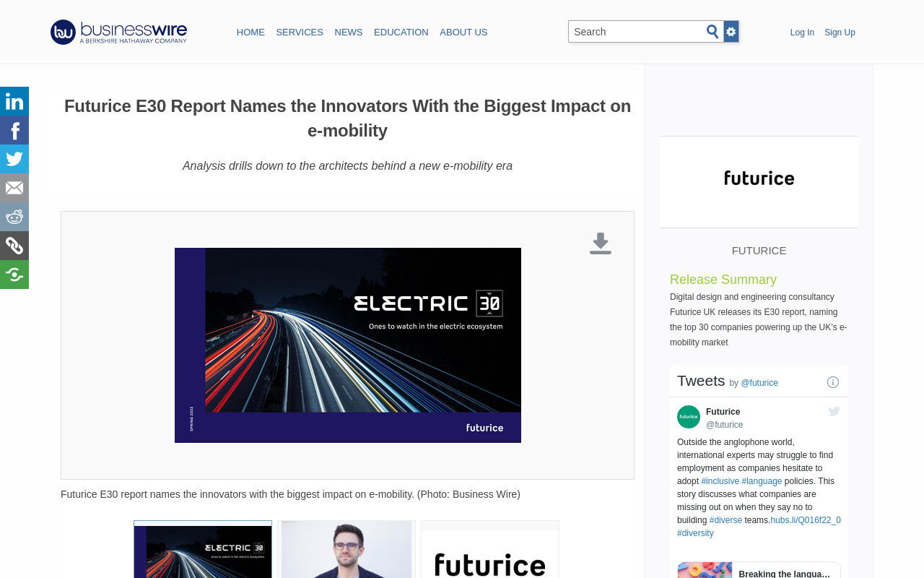The width and height of the screenshot is (924, 578).
Task: Copy the article link icon
Action: pyautogui.click(x=14, y=246)
